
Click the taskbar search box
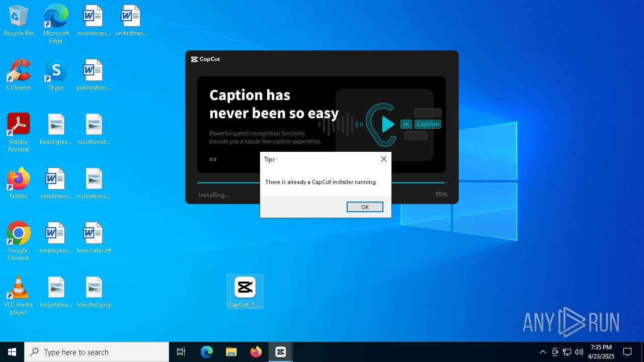pyautogui.click(x=97, y=352)
